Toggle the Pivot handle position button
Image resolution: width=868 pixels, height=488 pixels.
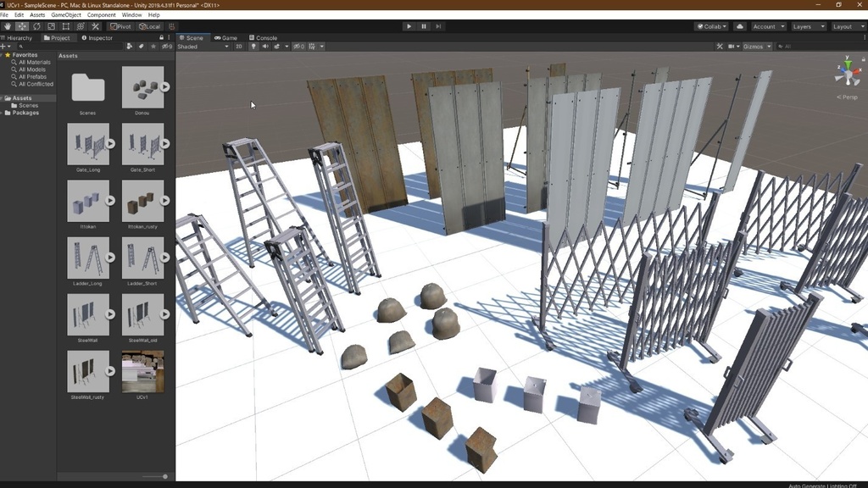(121, 26)
